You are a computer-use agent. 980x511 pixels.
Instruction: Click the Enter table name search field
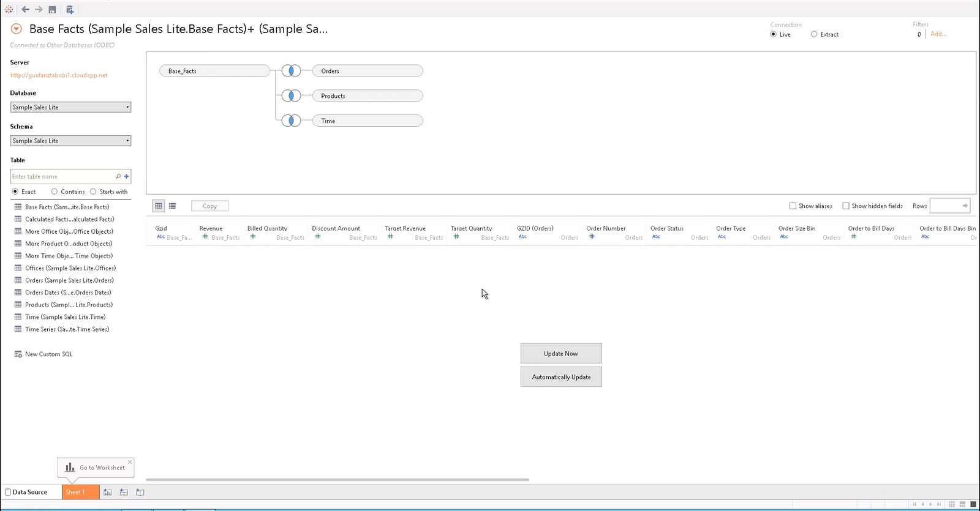coord(61,176)
